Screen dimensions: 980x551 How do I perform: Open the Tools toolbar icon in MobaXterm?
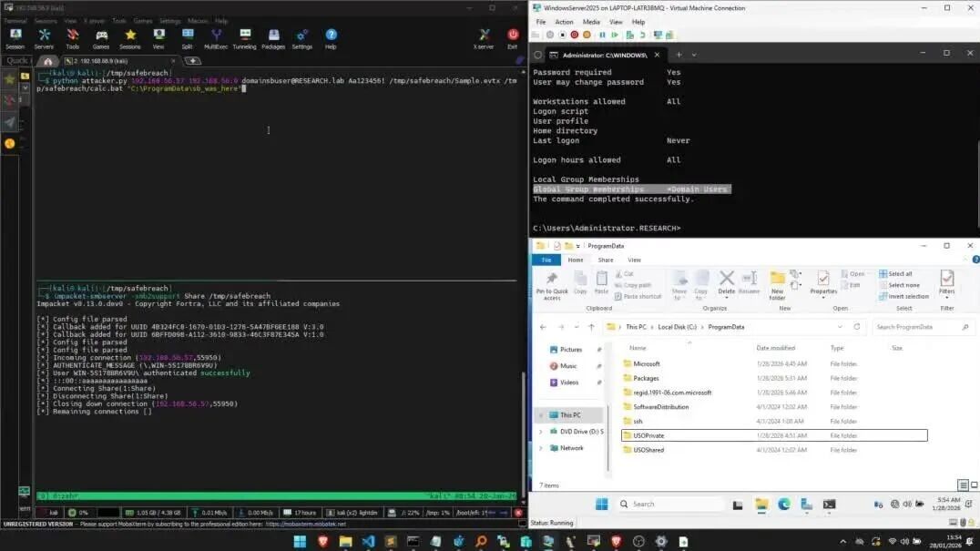[73, 39]
